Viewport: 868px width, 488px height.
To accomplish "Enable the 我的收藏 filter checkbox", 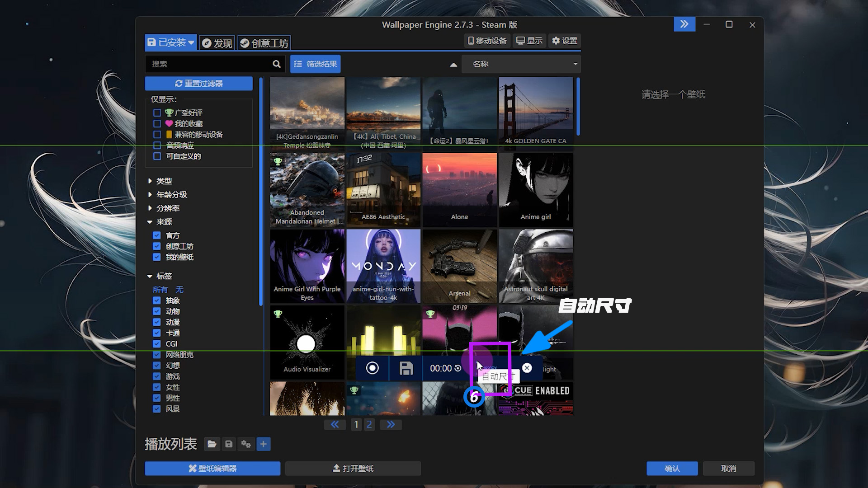I will click(157, 124).
